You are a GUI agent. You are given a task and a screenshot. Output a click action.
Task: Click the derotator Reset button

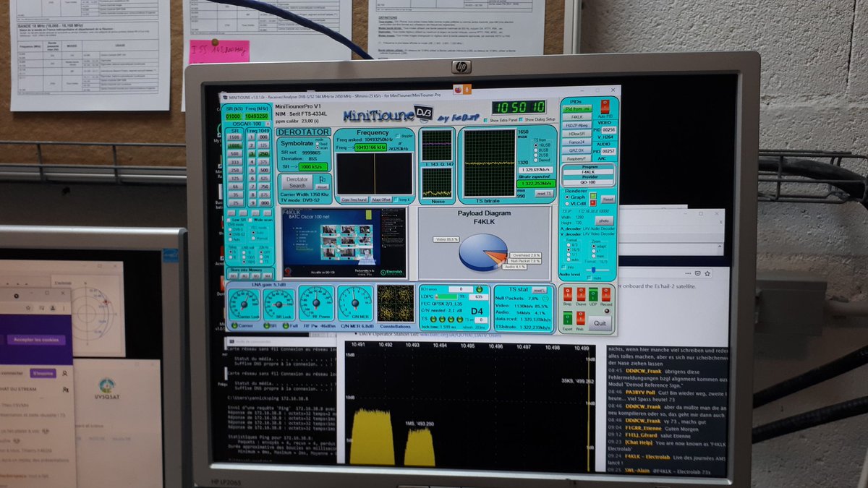click(322, 187)
